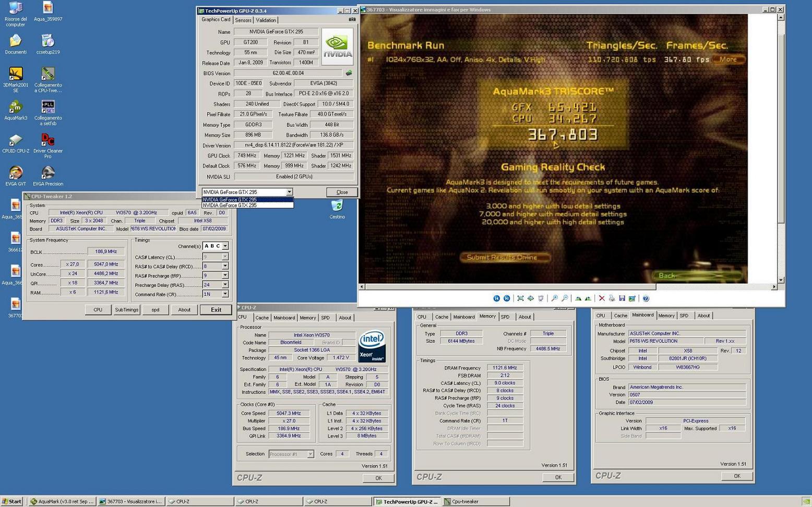The width and height of the screenshot is (812, 507).
Task: Select Documenti desktop folder
Action: click(16, 44)
